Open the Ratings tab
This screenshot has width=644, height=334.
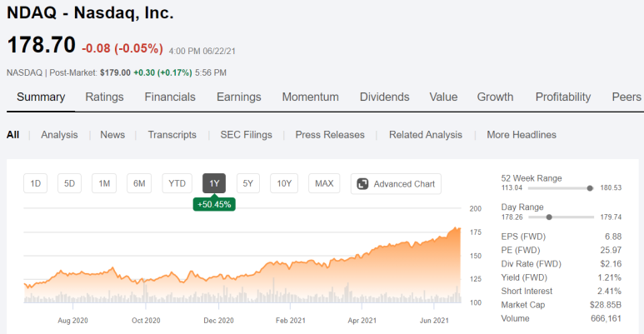[104, 97]
